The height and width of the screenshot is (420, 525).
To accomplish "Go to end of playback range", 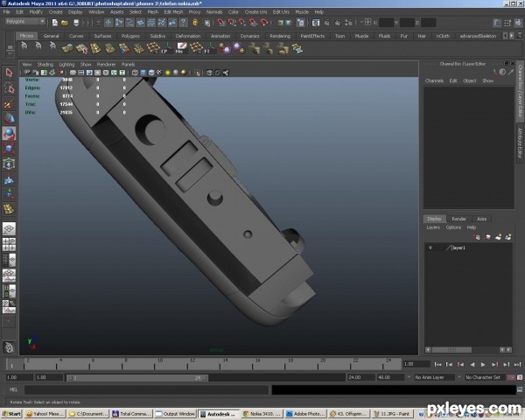I will point(518,364).
